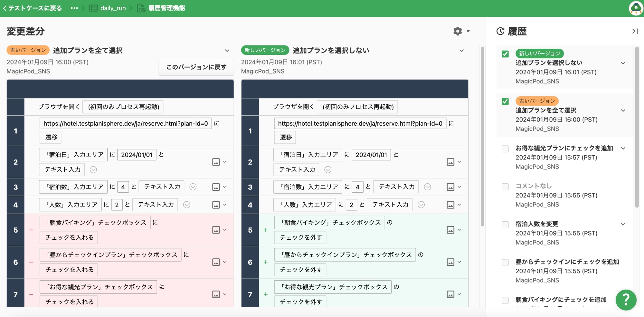Screen dimensions: 644x317
Task: Open screenshot icon for new version step 5
Action: (x=450, y=230)
